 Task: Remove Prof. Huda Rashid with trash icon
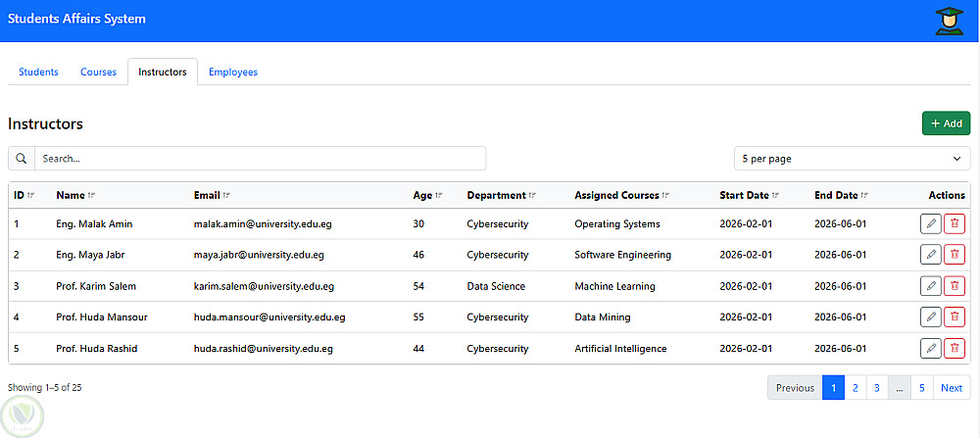click(x=955, y=348)
